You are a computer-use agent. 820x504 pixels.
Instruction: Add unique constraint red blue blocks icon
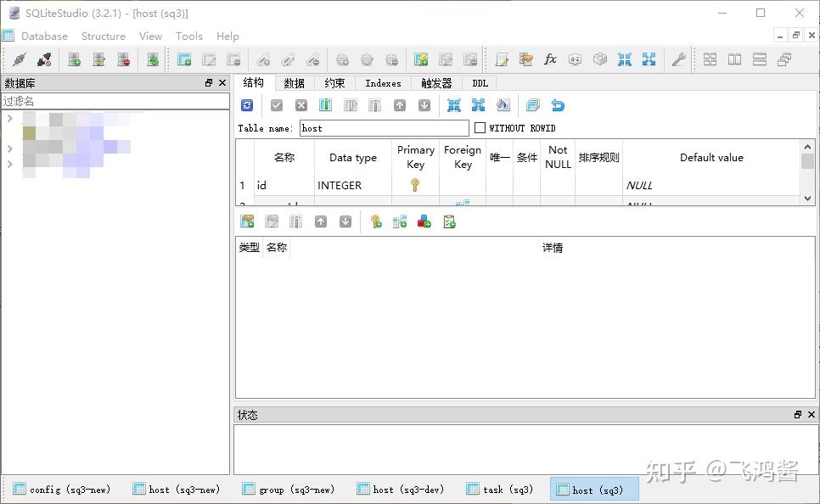424,221
